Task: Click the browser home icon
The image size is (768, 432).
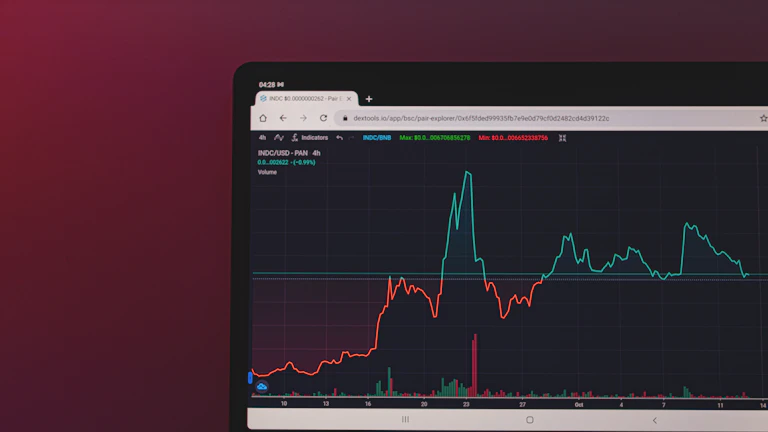Action: click(x=263, y=118)
